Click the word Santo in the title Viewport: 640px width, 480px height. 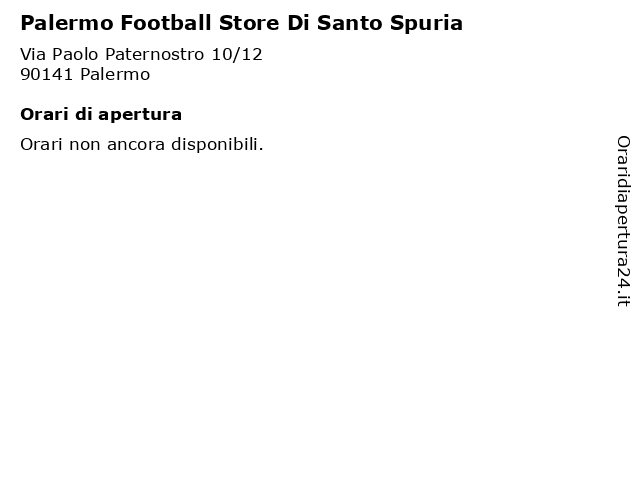click(349, 23)
